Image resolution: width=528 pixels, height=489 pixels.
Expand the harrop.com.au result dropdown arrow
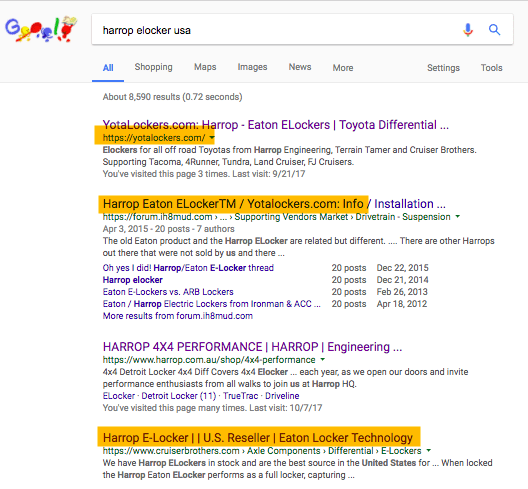323,359
